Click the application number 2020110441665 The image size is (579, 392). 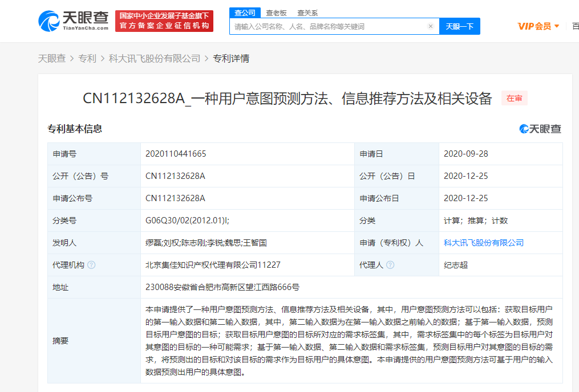[176, 154]
